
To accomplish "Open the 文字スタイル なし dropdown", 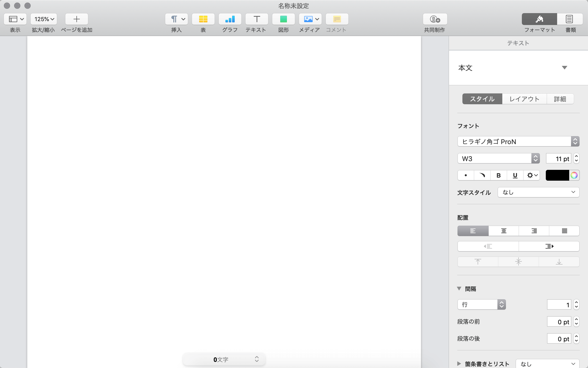I will (x=539, y=192).
